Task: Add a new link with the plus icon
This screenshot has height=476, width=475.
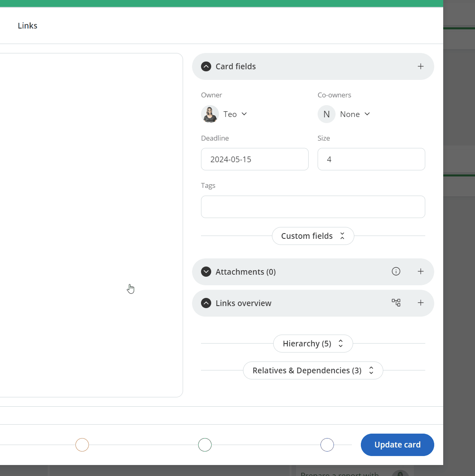Action: pyautogui.click(x=420, y=303)
